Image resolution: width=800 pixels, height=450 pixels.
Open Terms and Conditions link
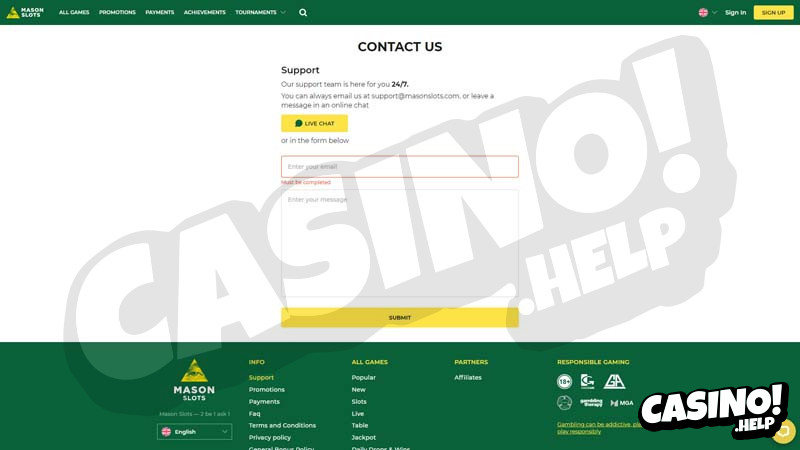coord(282,426)
